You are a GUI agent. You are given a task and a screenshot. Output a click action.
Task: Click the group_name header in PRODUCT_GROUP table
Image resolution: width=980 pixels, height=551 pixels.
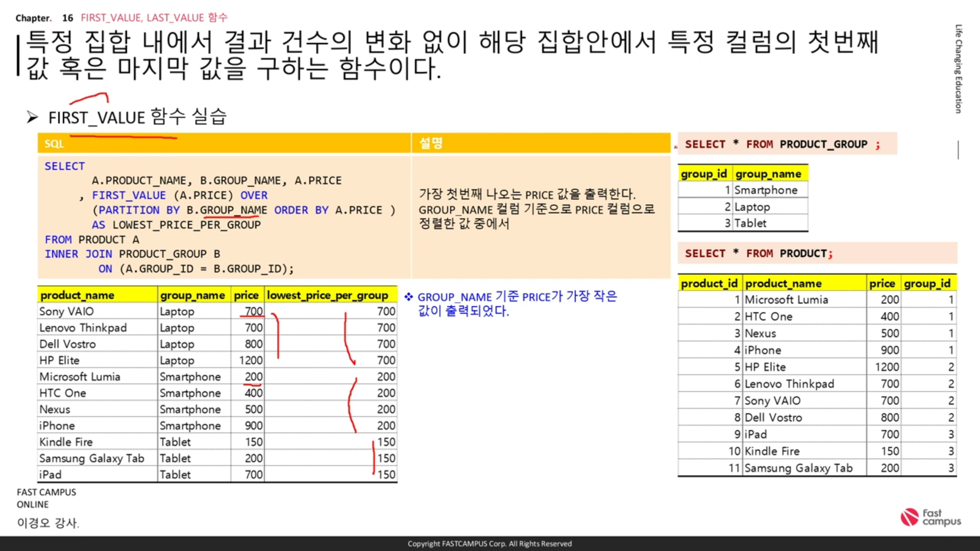click(768, 174)
